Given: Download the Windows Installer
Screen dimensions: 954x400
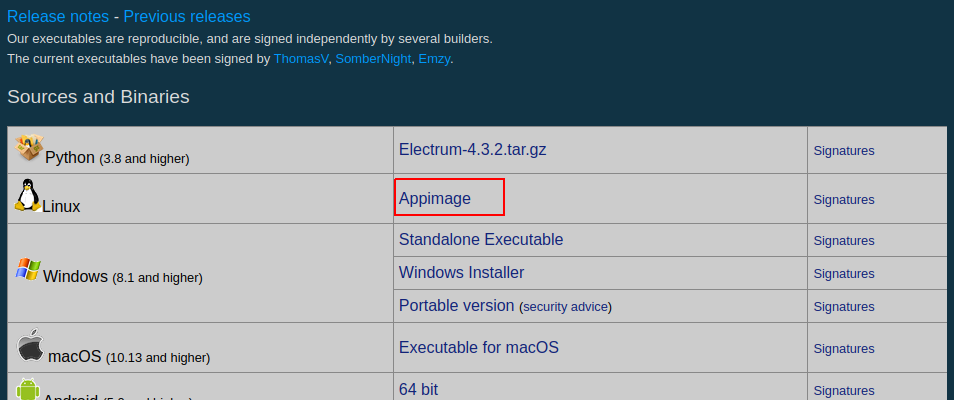Looking at the screenshot, I should point(461,273).
